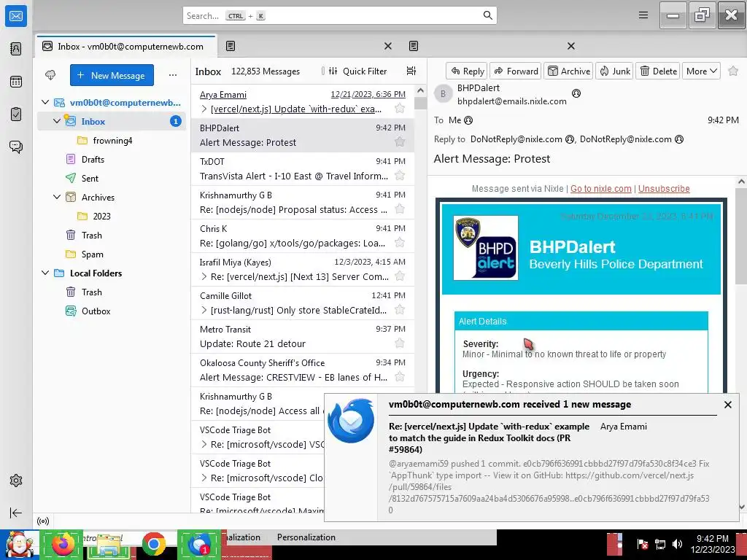This screenshot has height=560, width=747.
Task: Switch to the third message tab
Action: coord(491,46)
